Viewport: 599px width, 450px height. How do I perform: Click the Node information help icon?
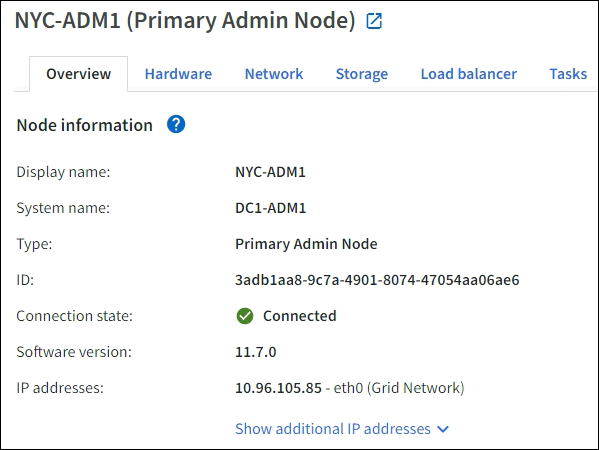tap(176, 125)
